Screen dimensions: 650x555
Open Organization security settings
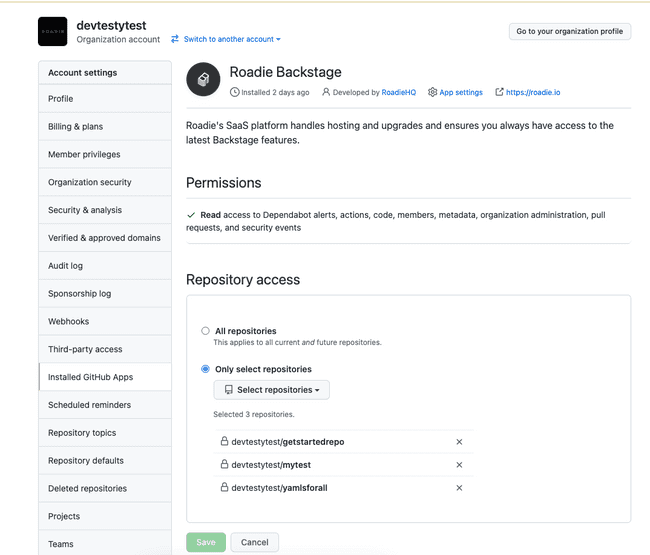pyautogui.click(x=105, y=182)
